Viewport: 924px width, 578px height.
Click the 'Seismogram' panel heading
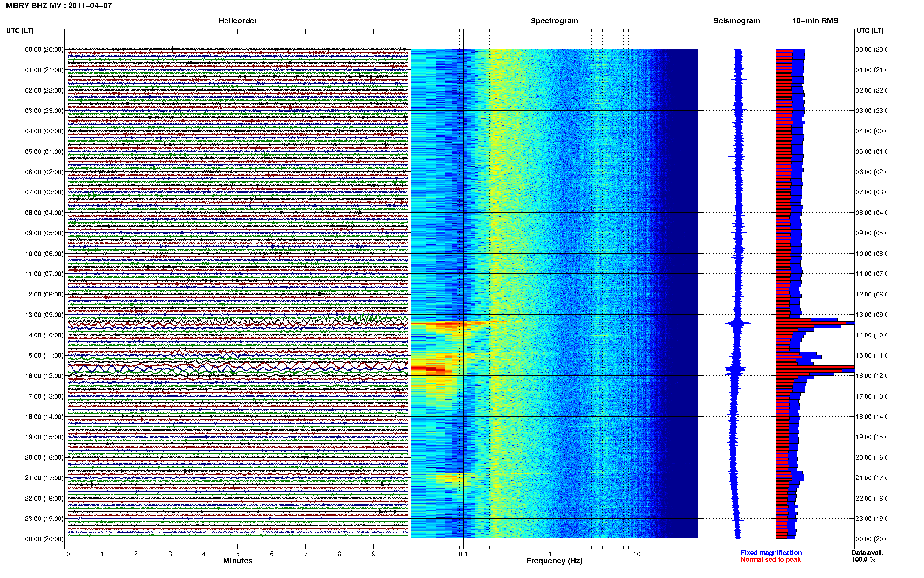point(737,21)
